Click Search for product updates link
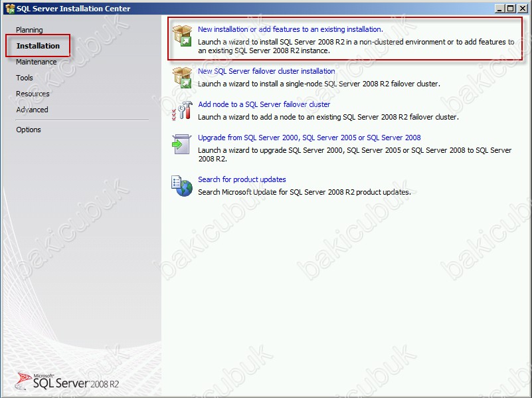This screenshot has height=398, width=532. click(242, 179)
